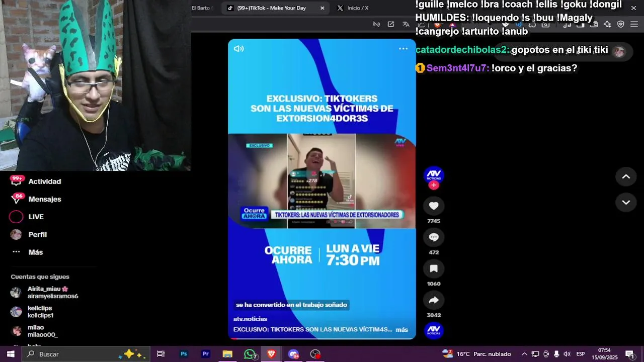
Task: Show hidden system tray icons
Action: [524, 354]
